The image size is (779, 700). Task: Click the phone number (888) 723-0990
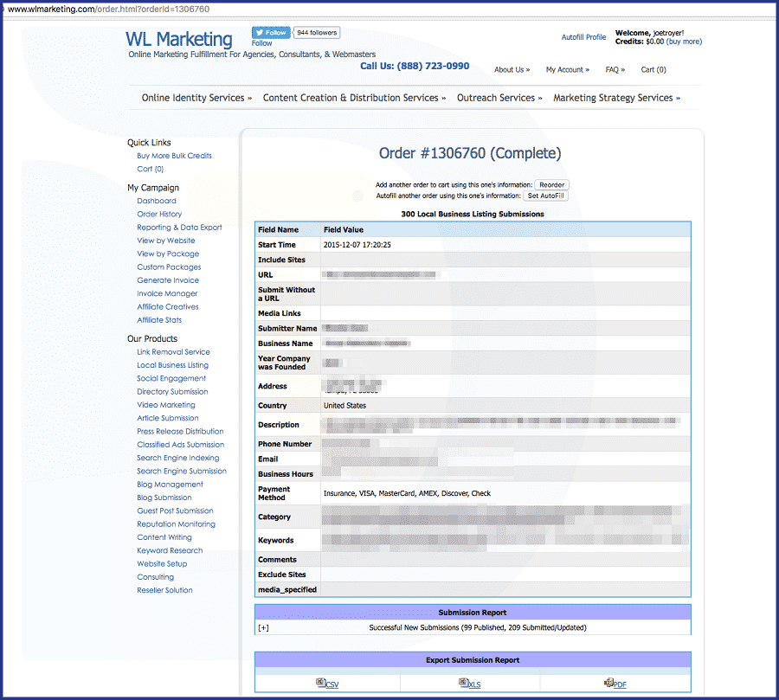pos(433,66)
